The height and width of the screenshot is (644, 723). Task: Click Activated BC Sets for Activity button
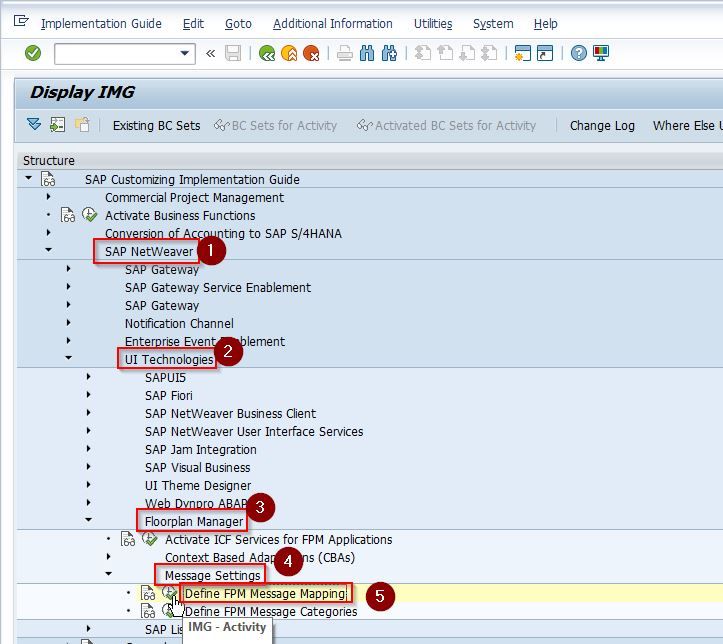click(x=446, y=125)
